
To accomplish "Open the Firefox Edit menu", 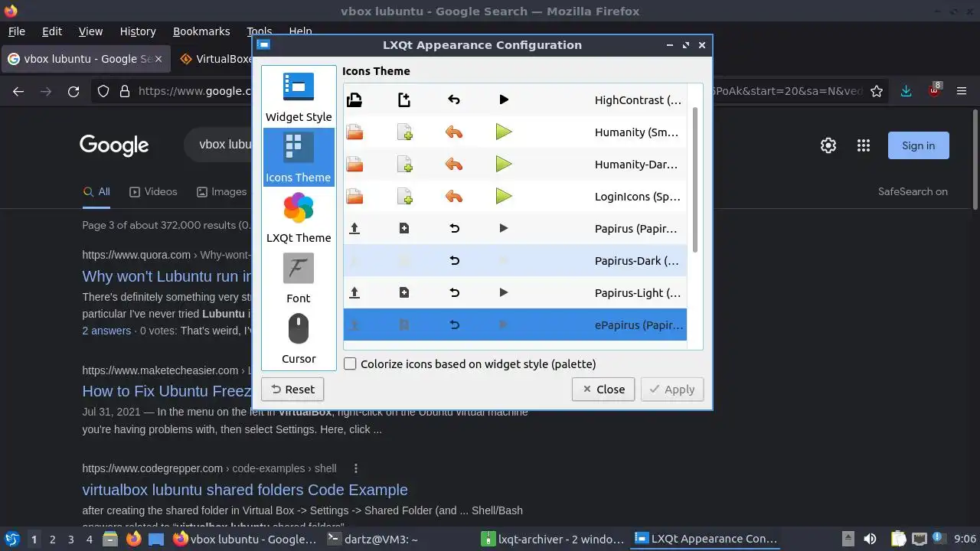I will click(52, 31).
